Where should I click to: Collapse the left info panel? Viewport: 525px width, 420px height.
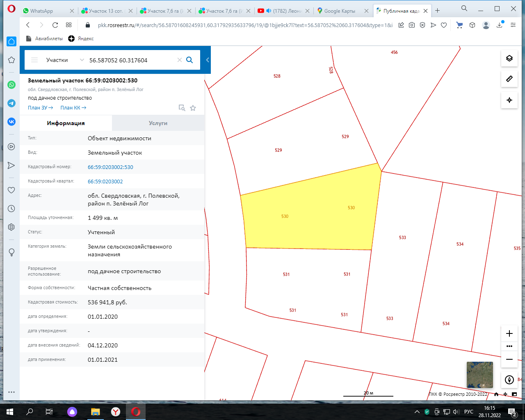208,60
